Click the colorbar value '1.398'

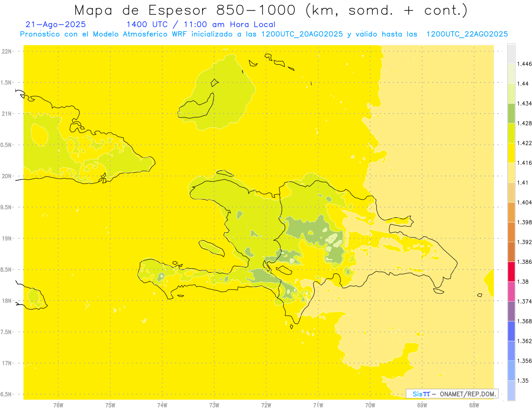pos(525,222)
